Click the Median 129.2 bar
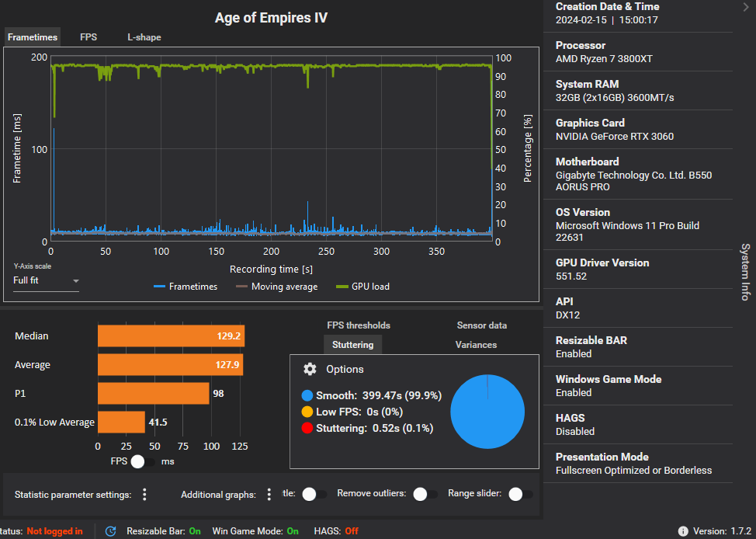Screen dimensions: 756x539 click(172, 336)
